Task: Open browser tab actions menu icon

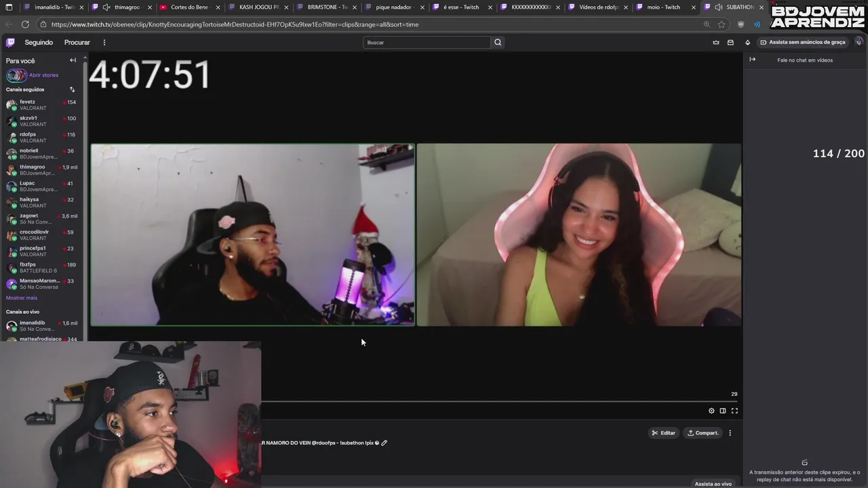Action: point(9,7)
